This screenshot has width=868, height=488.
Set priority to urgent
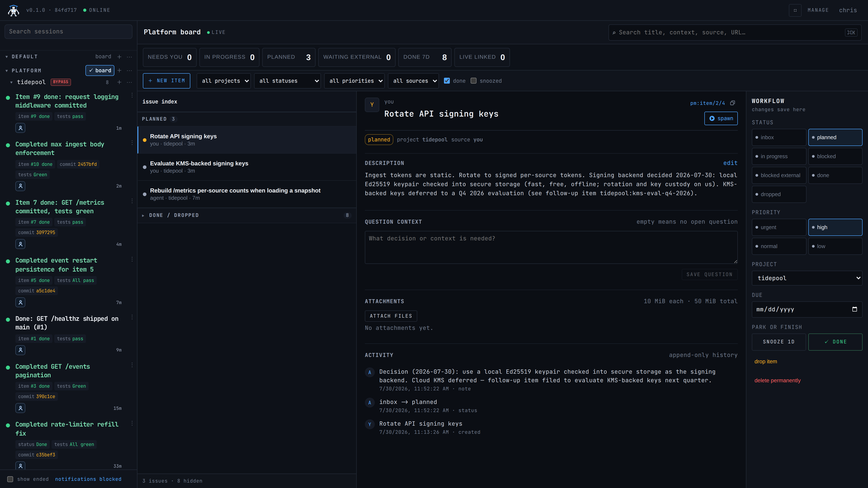tap(779, 227)
